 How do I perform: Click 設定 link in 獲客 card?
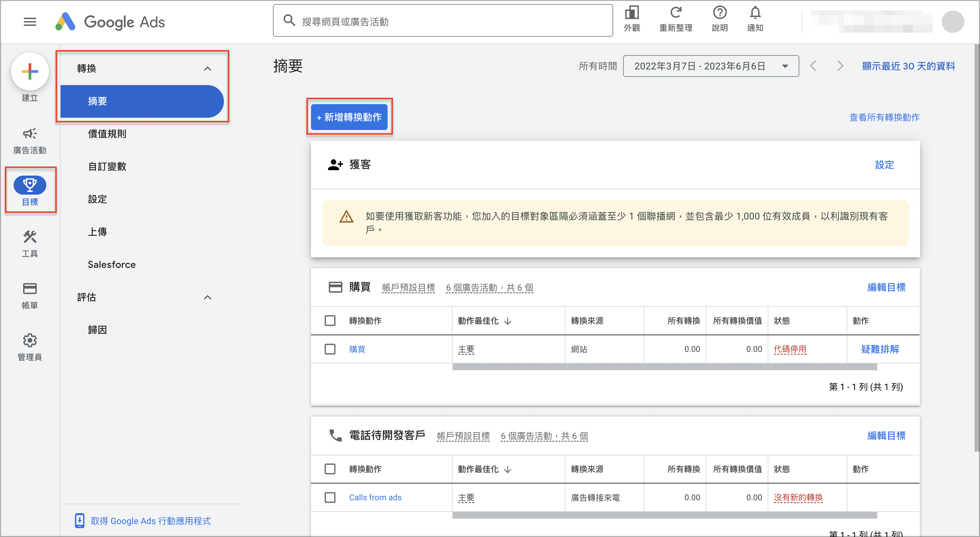coord(884,165)
